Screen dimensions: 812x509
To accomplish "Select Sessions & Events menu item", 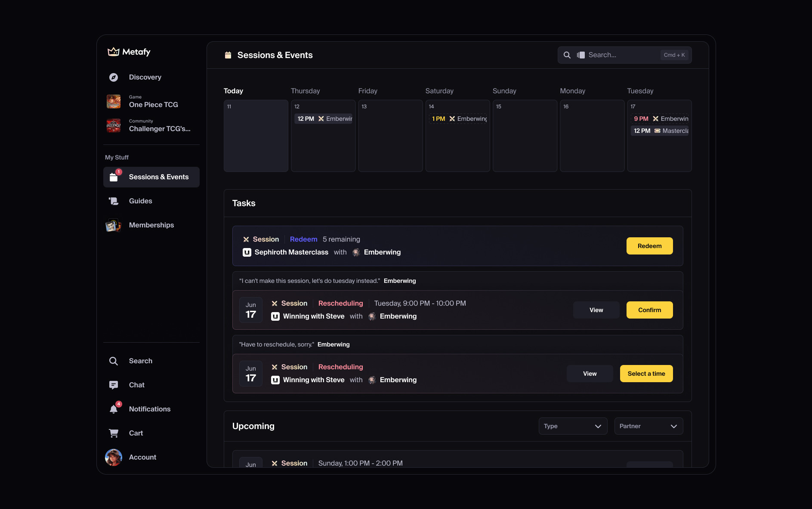I will (x=151, y=177).
